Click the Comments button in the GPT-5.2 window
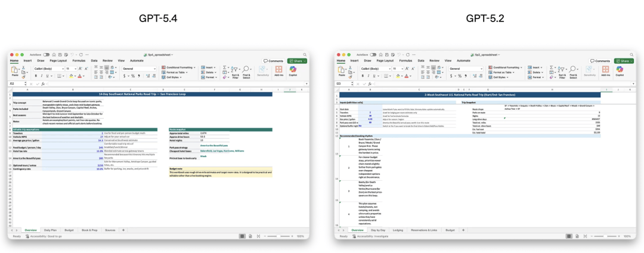Screen dimensions: 644x253 pyautogui.click(x=600, y=61)
